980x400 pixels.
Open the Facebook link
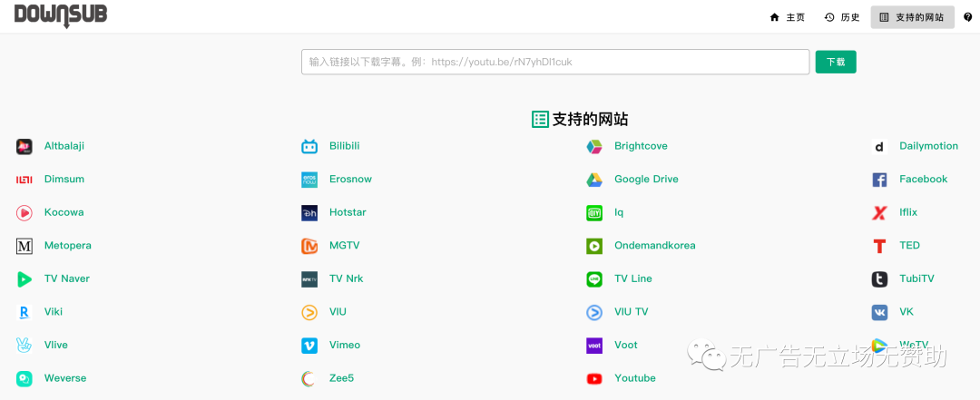pos(923,180)
